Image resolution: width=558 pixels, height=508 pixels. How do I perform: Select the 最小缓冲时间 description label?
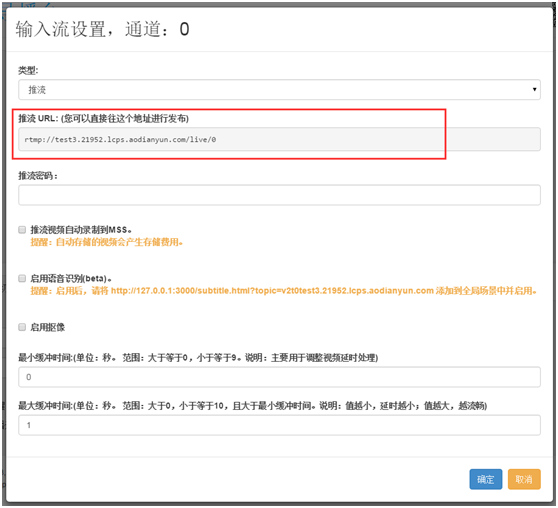198,357
